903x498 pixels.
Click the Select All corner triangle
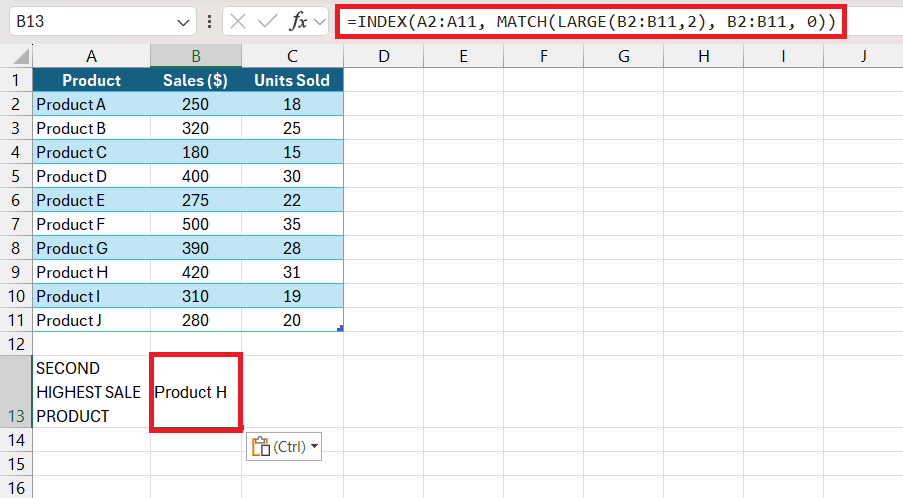tap(21, 56)
